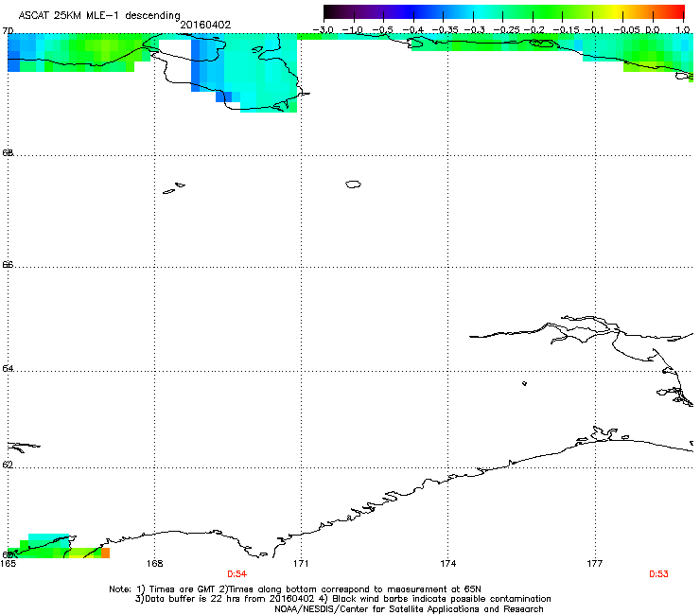
Task: Click the longitude label 171
Action: (301, 564)
